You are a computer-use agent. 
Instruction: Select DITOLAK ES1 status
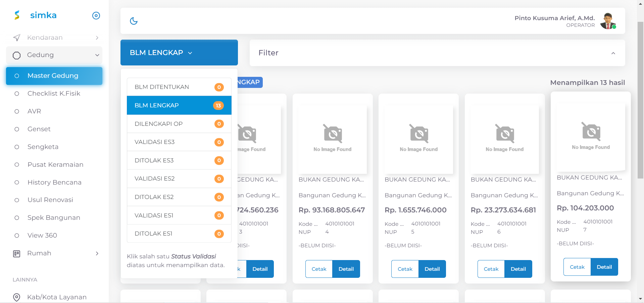coord(179,234)
